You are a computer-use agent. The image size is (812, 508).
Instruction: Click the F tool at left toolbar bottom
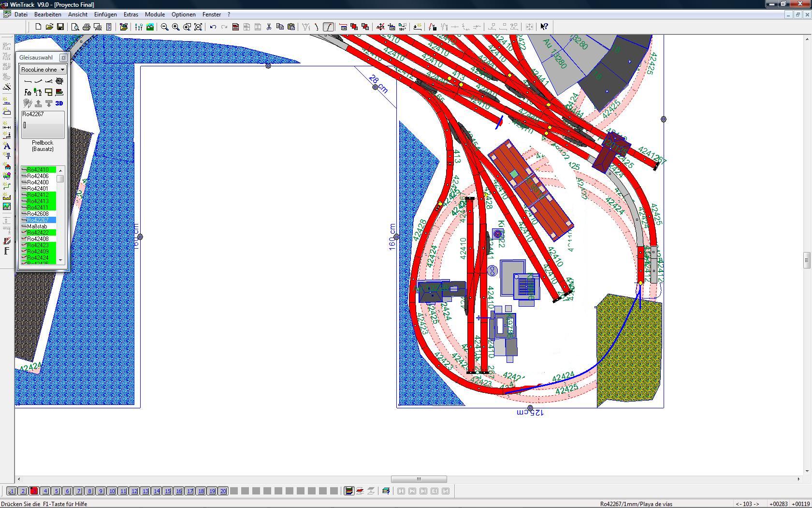(x=7, y=251)
